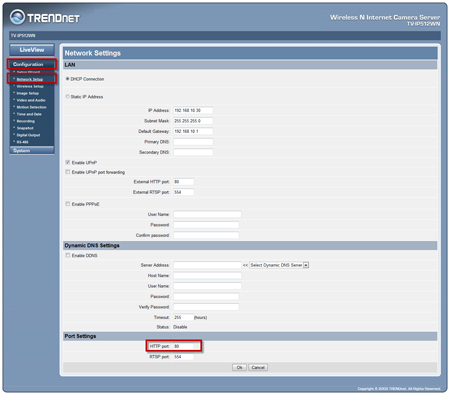Click the Subnet Mask field
Screen dimensions: 450x395
pyautogui.click(x=193, y=121)
